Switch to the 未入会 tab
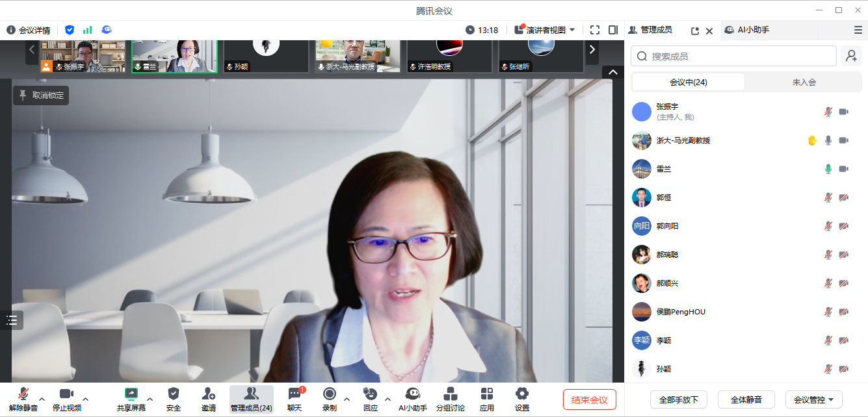Viewport: 868px width, 417px height. 804,82
